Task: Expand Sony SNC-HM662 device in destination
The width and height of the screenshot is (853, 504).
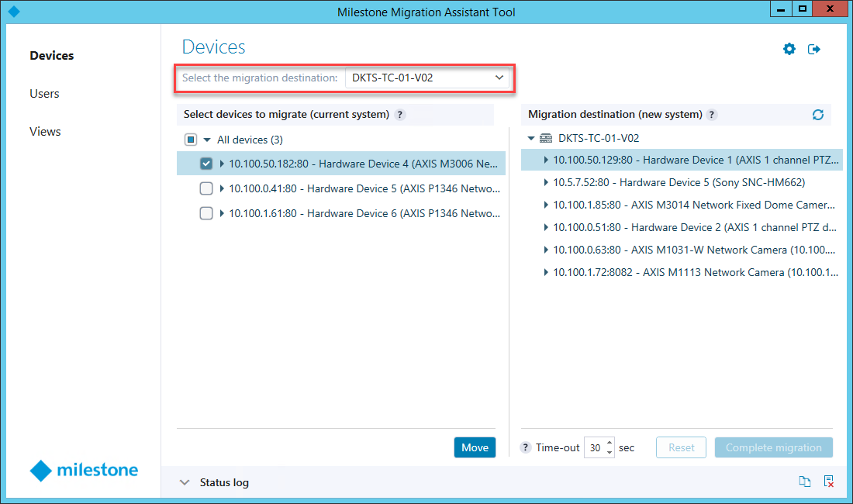Action: click(546, 183)
